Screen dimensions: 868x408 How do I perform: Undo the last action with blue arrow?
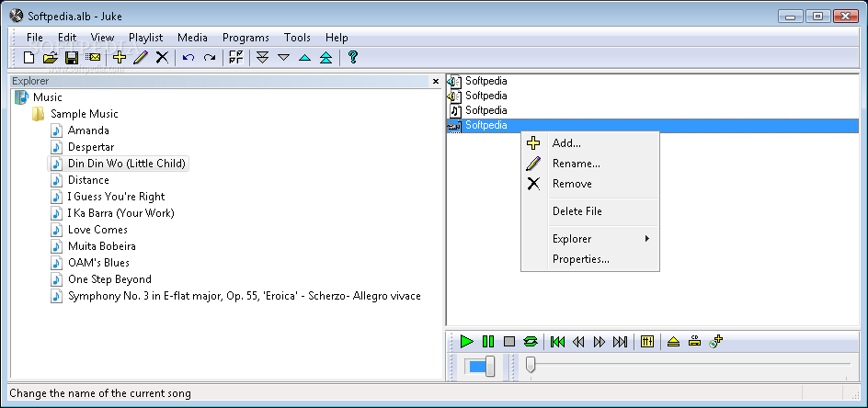click(x=188, y=57)
